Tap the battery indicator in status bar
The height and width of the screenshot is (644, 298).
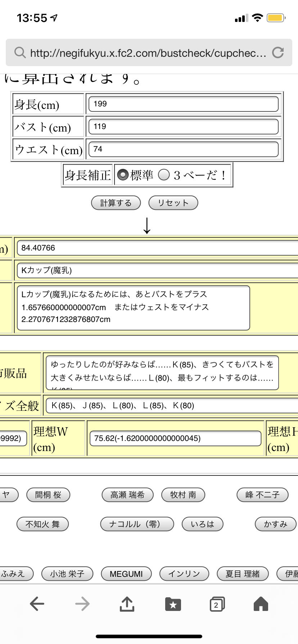(276, 18)
